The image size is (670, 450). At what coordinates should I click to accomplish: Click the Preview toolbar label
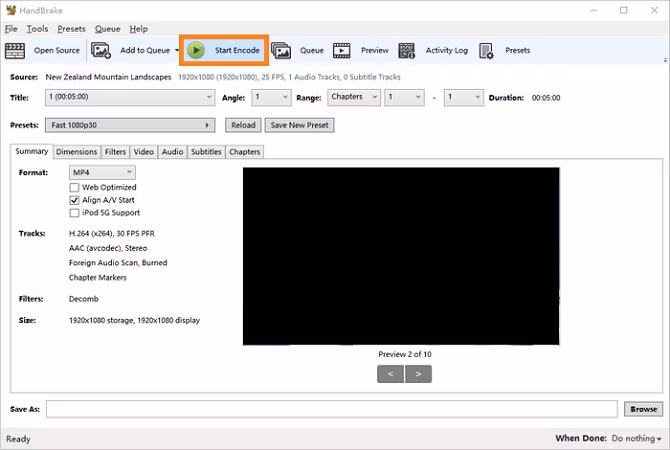pyautogui.click(x=375, y=50)
